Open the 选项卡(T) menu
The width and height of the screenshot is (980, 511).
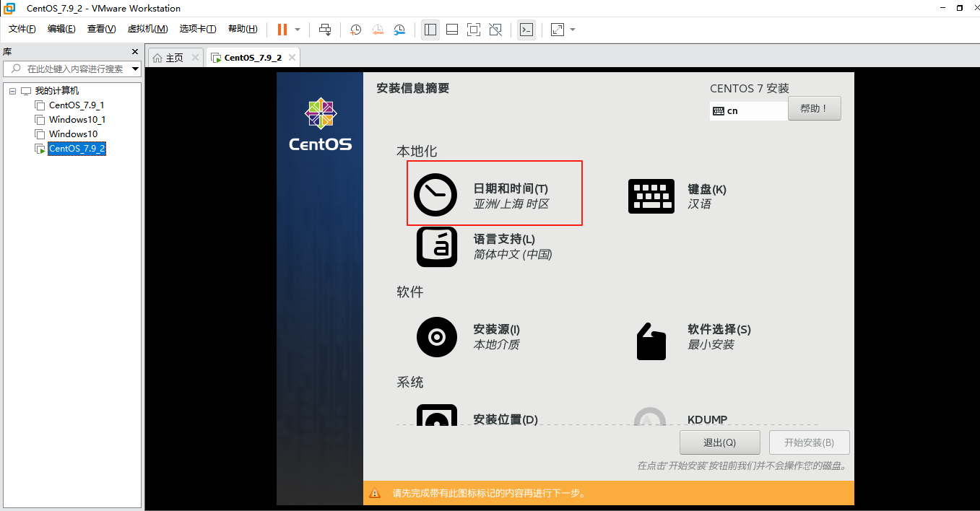198,29
